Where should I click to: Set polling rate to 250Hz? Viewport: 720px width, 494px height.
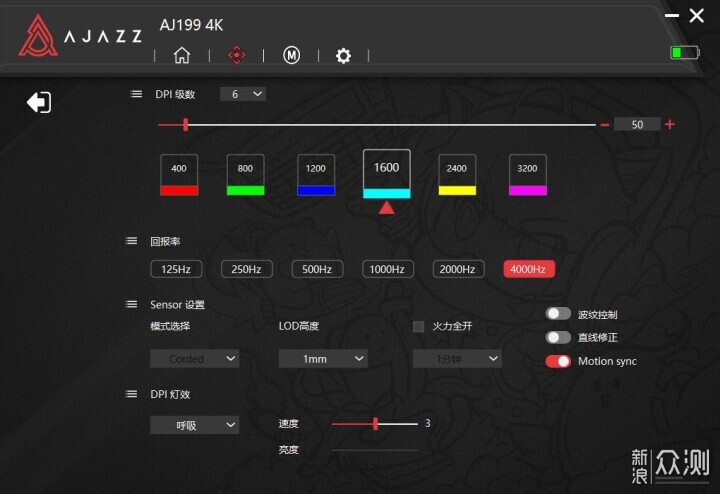pos(247,269)
